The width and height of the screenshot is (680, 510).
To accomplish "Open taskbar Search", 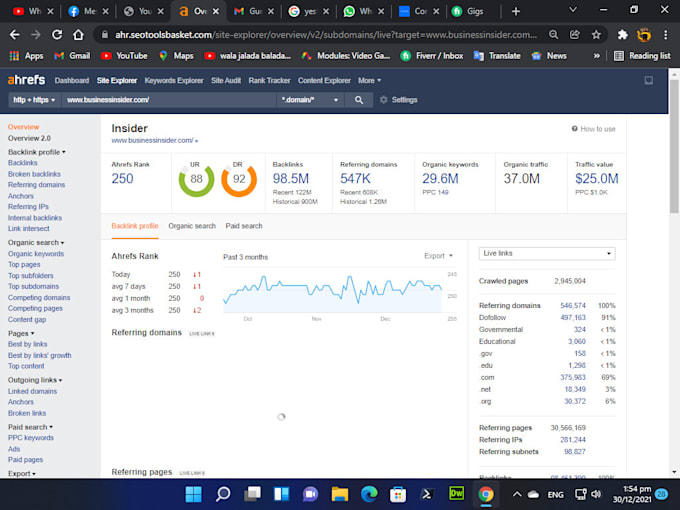I will pyautogui.click(x=223, y=494).
